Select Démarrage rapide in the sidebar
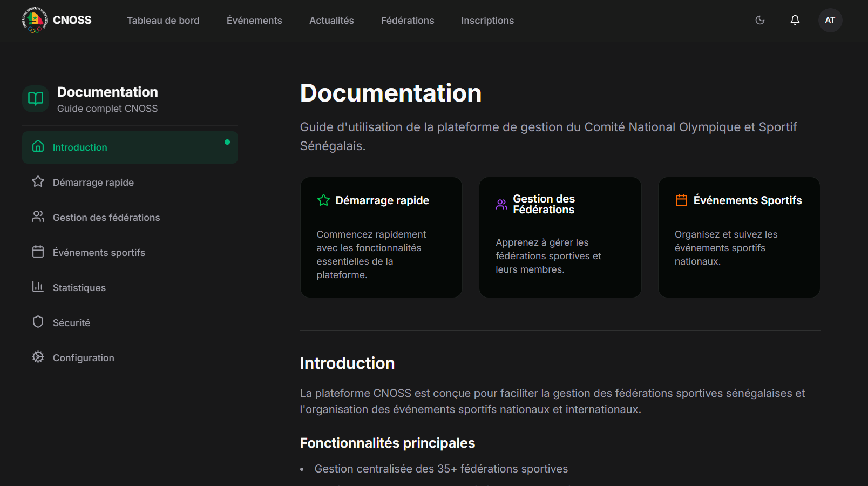 [x=93, y=182]
